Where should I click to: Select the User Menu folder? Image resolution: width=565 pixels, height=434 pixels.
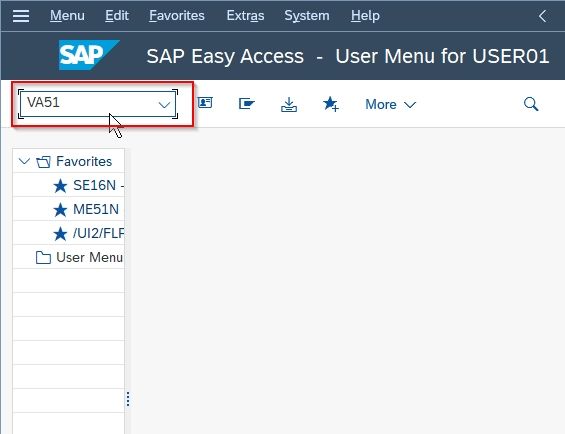click(79, 257)
